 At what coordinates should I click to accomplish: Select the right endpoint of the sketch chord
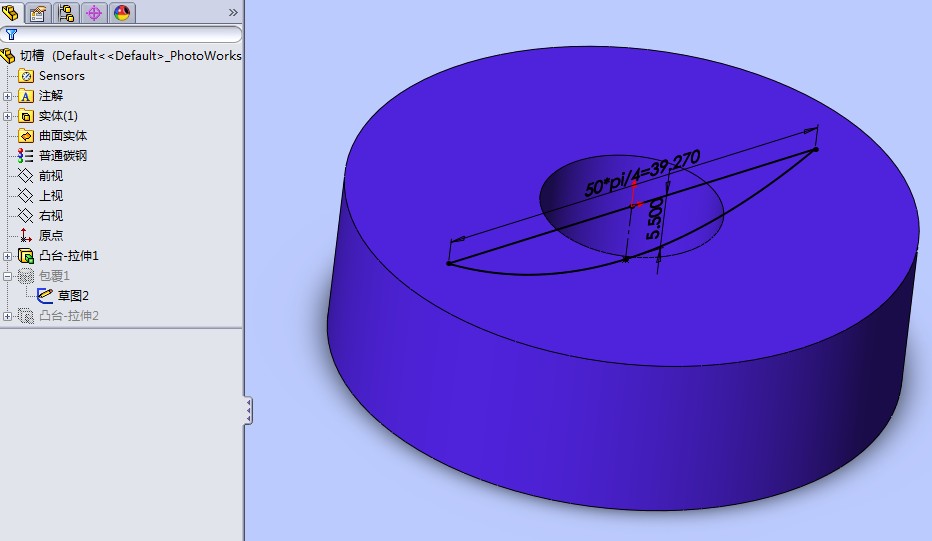816,150
